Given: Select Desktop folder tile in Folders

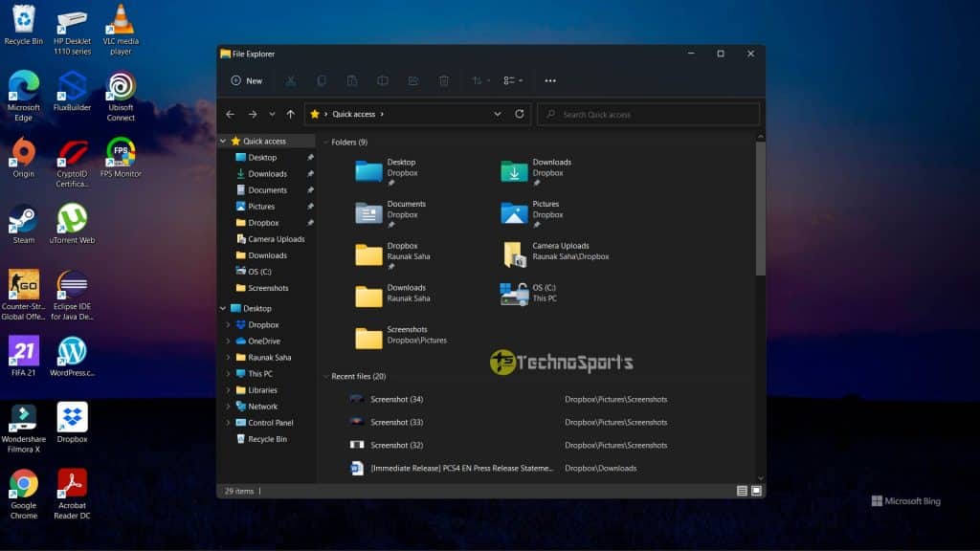Looking at the screenshot, I should click(x=387, y=171).
